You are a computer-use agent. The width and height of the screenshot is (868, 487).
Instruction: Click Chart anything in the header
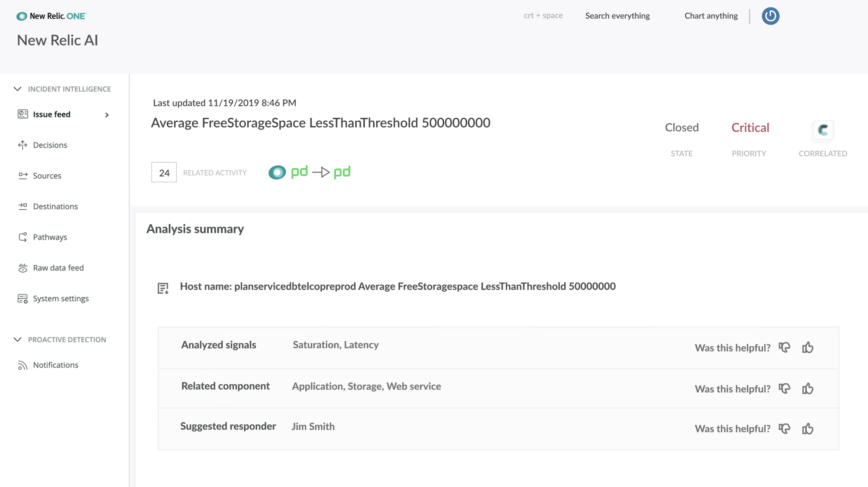711,16
